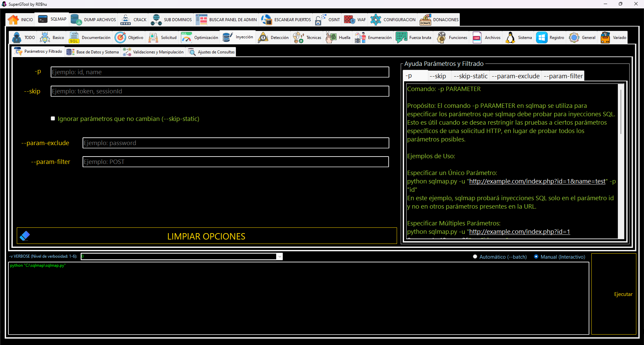This screenshot has width=644, height=345.
Task: Open the Variado robot icon
Action: (x=605, y=38)
